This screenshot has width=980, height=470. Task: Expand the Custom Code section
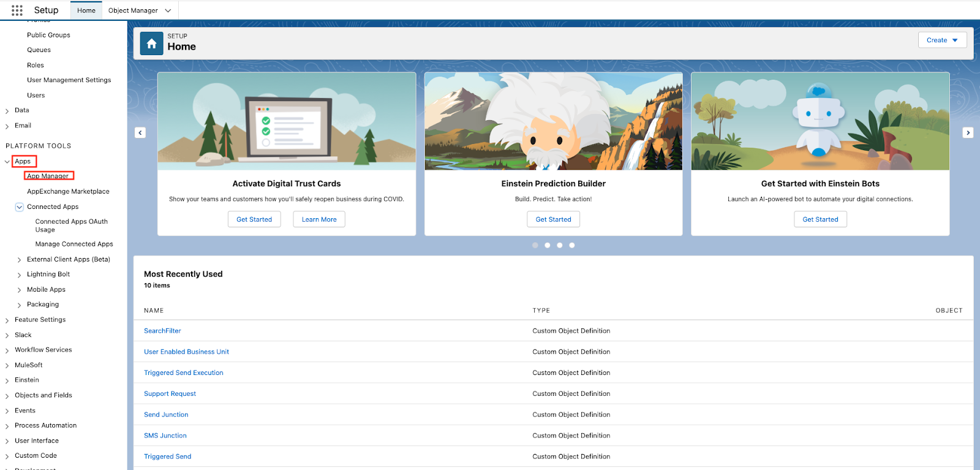coord(7,456)
